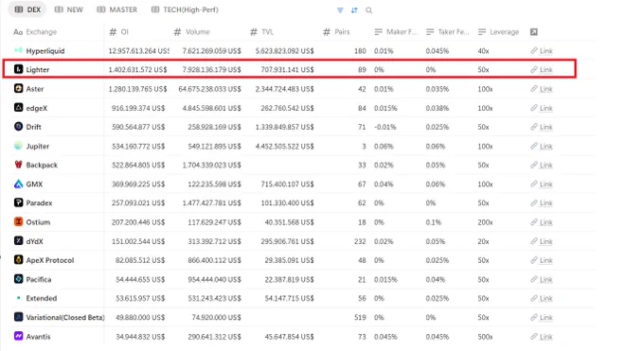This screenshot has height=351, width=644.
Task: Open the Leverage column header menu
Action: [x=498, y=32]
